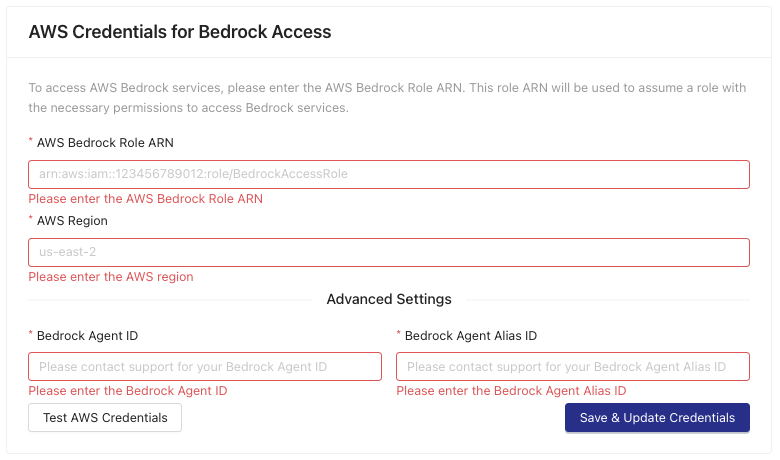Click the Bedrock Agent ID label text
The image size is (780, 460).
[88, 336]
